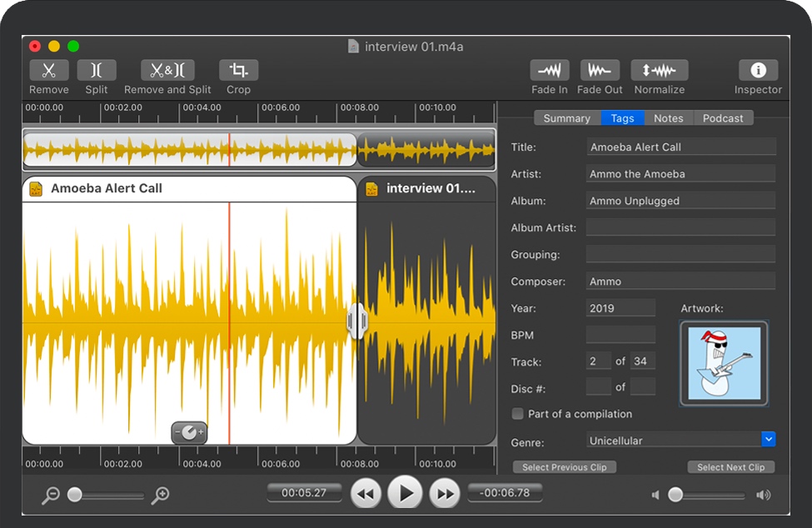The width and height of the screenshot is (812, 528).
Task: Click the Album Artist input field
Action: tap(680, 227)
